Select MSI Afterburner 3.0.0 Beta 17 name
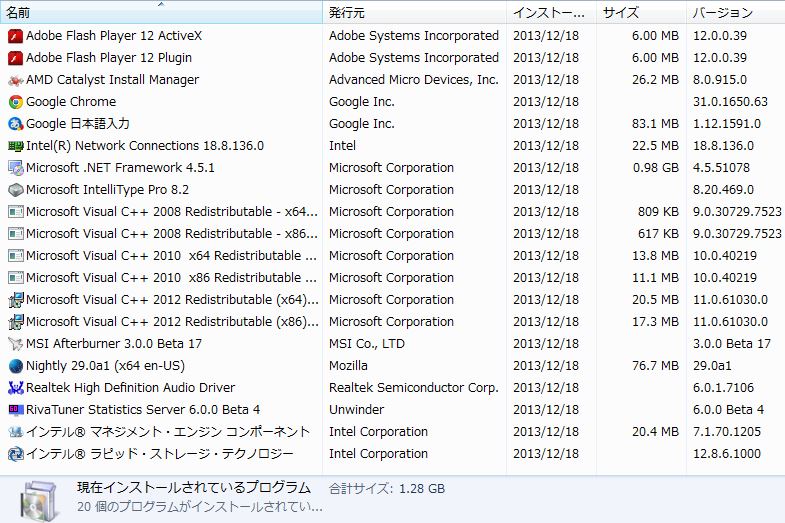The width and height of the screenshot is (785, 523). 114,344
